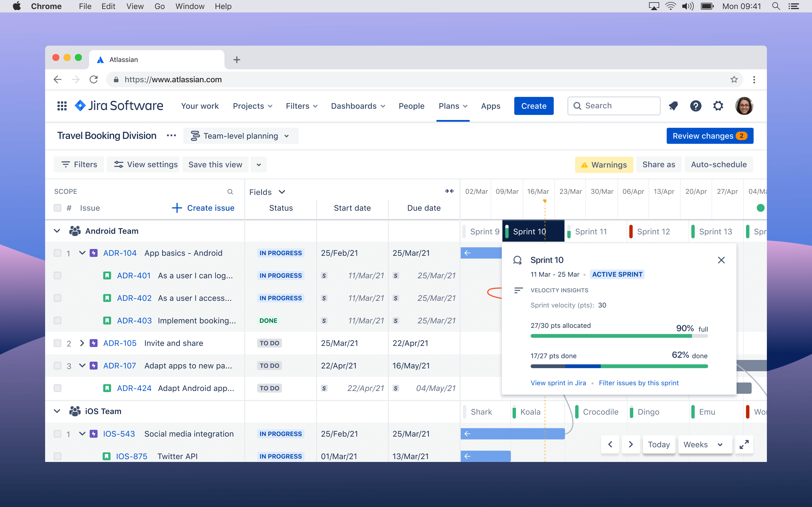Click the collapse fields arrows above the timeline

(450, 191)
